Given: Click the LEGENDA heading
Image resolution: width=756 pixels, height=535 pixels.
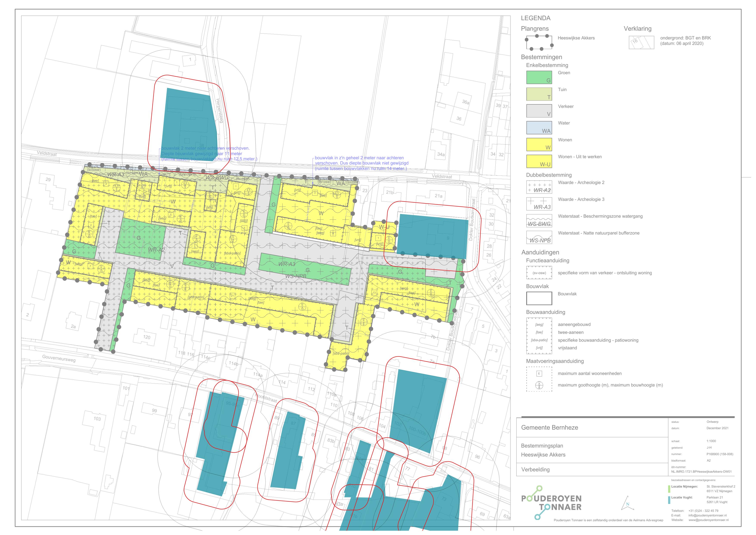Looking at the screenshot, I should coord(536,18).
